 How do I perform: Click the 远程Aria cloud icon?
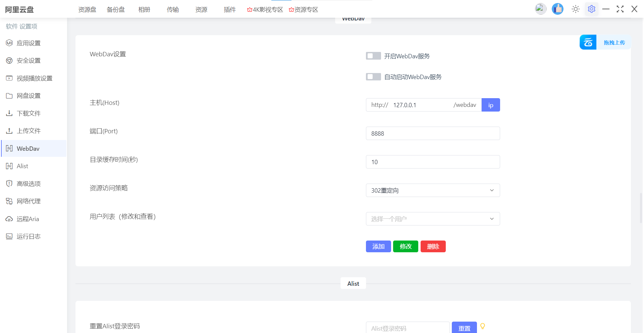point(9,219)
